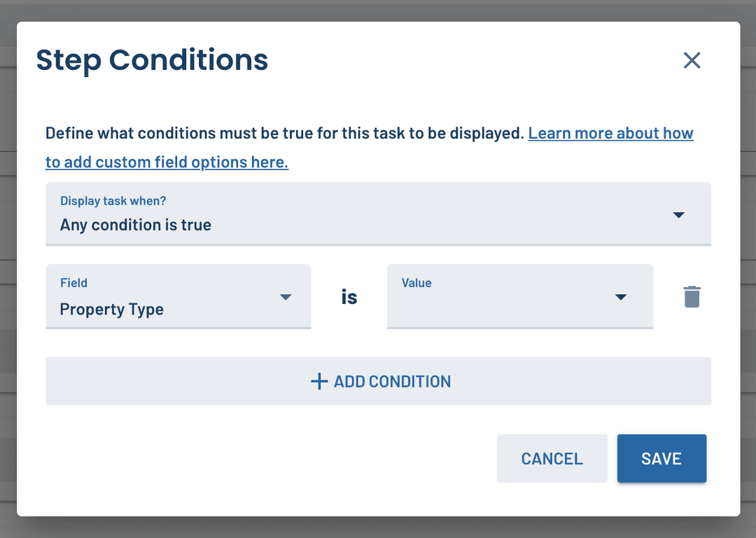Delete the Property Type condition via trash icon

click(x=692, y=296)
